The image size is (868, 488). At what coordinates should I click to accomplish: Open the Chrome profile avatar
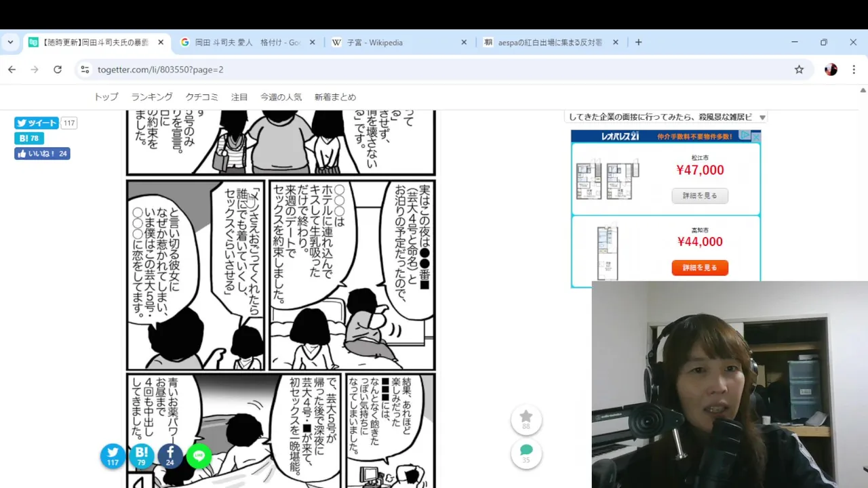coord(831,69)
